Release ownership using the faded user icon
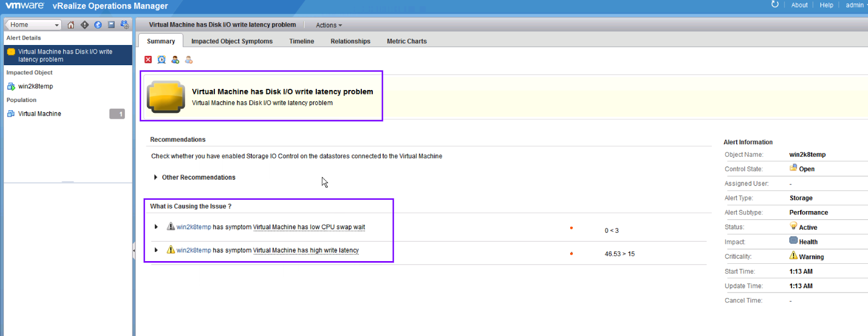 [189, 60]
